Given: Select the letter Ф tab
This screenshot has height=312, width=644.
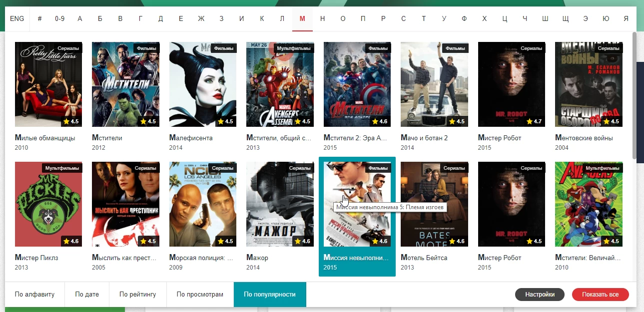Looking at the screenshot, I should coord(464,19).
